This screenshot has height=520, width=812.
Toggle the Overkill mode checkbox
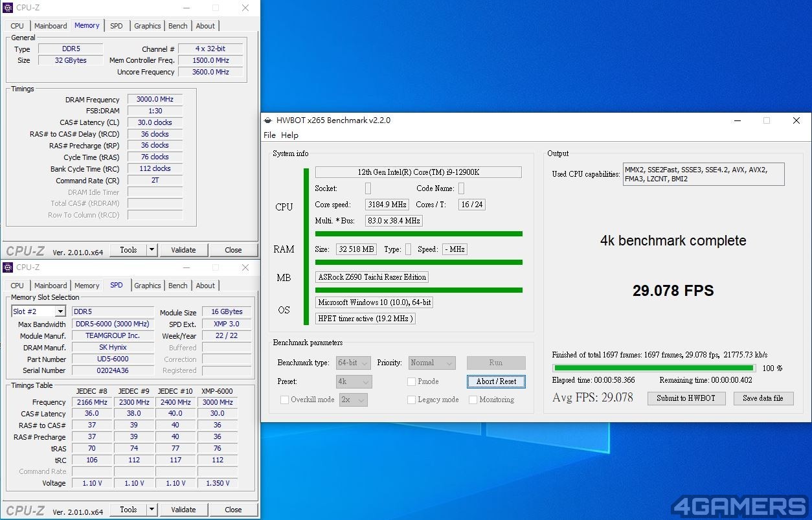pyautogui.click(x=284, y=400)
